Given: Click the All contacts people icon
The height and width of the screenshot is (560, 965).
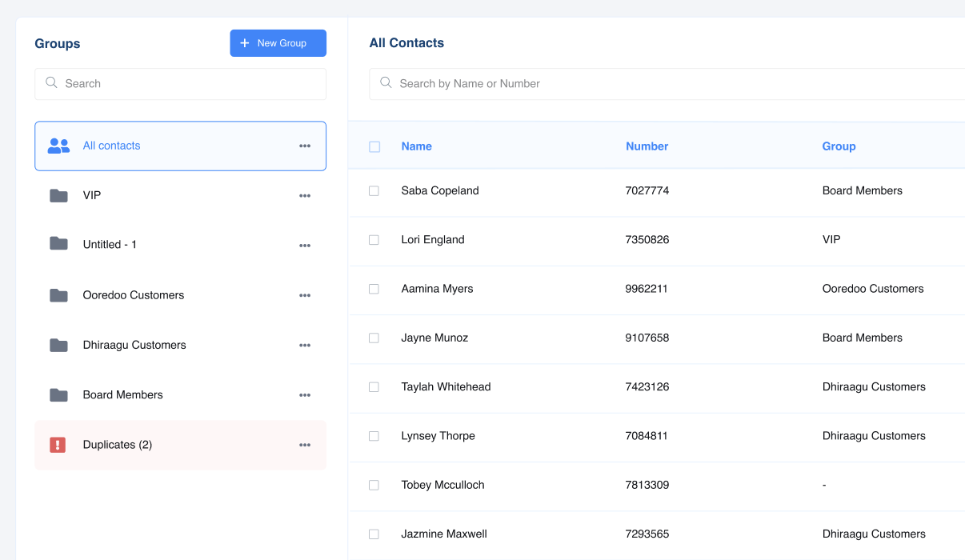Looking at the screenshot, I should pos(58,146).
